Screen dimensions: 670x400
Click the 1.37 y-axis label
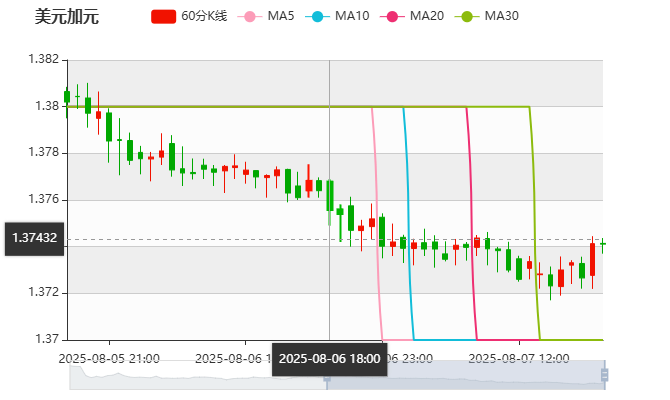(47, 339)
